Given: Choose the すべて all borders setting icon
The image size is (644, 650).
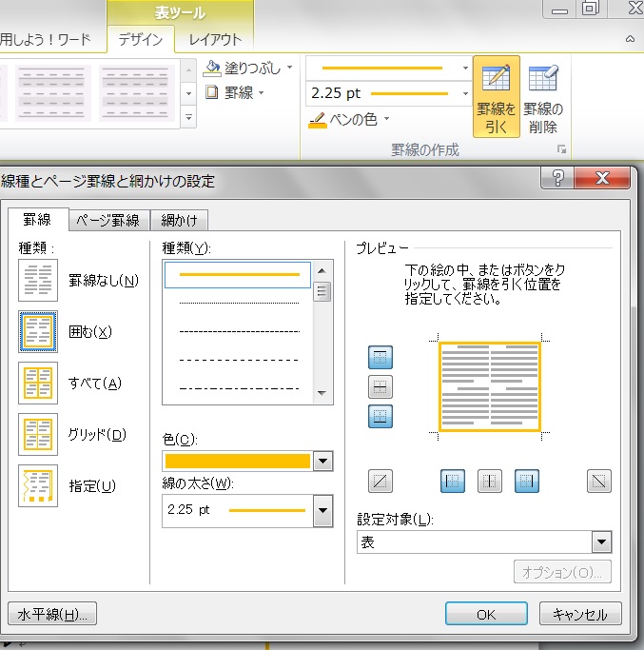Looking at the screenshot, I should coord(38,383).
